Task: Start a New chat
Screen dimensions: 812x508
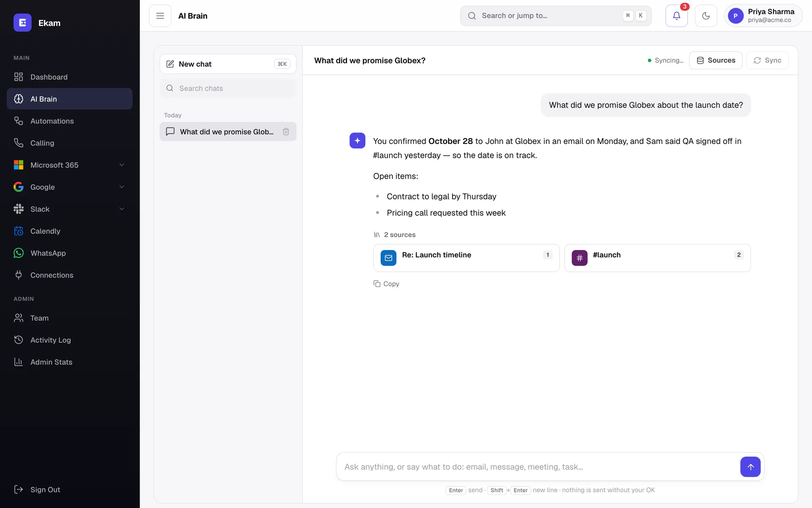Action: pos(228,64)
